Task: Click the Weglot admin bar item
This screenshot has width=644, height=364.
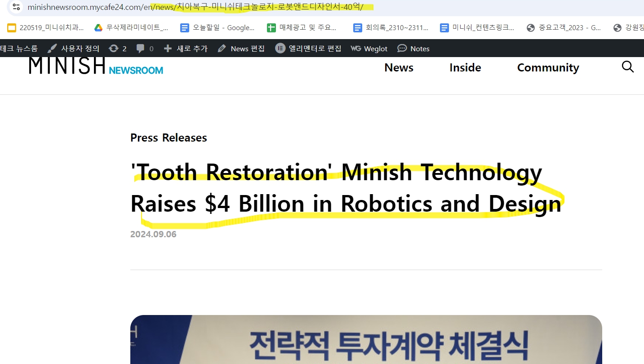Action: pyautogui.click(x=369, y=49)
